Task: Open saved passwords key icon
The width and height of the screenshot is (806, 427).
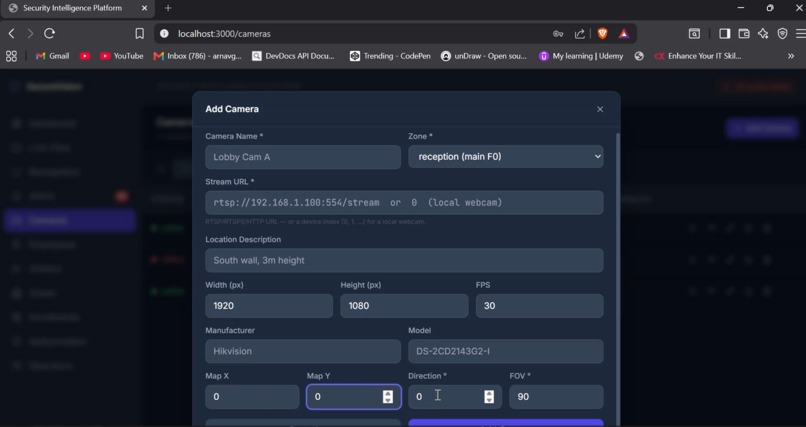Action: click(x=558, y=33)
